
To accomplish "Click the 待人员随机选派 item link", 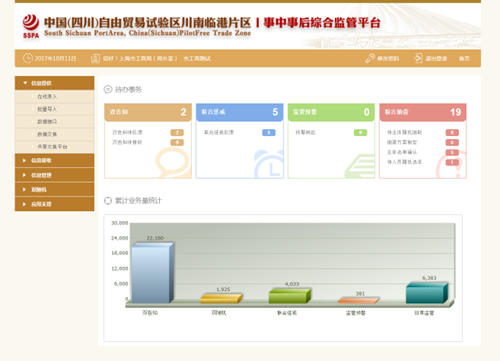I will pyautogui.click(x=404, y=162).
